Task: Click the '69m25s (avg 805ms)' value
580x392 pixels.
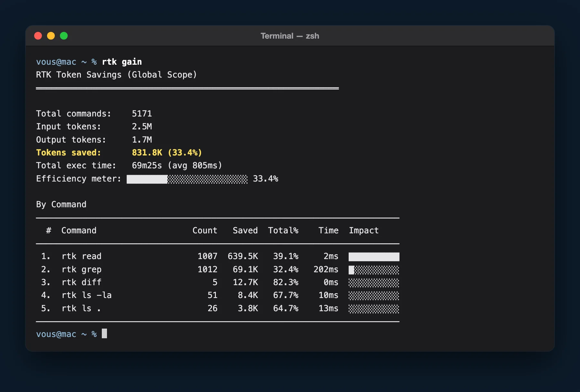Action: pos(177,165)
